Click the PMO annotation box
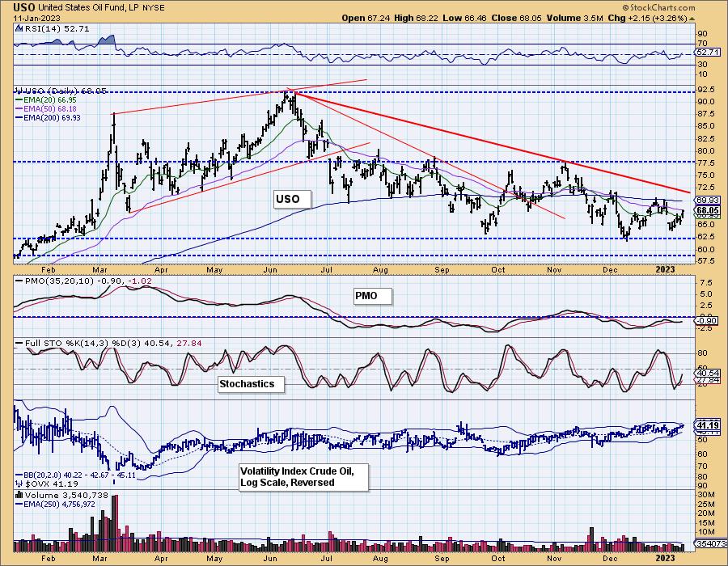The height and width of the screenshot is (566, 728). click(372, 295)
